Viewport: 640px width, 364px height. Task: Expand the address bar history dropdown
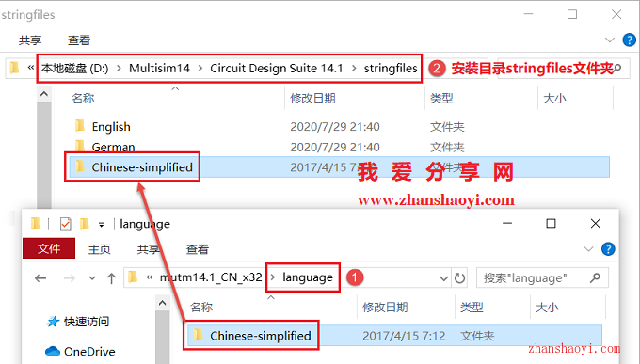443,278
